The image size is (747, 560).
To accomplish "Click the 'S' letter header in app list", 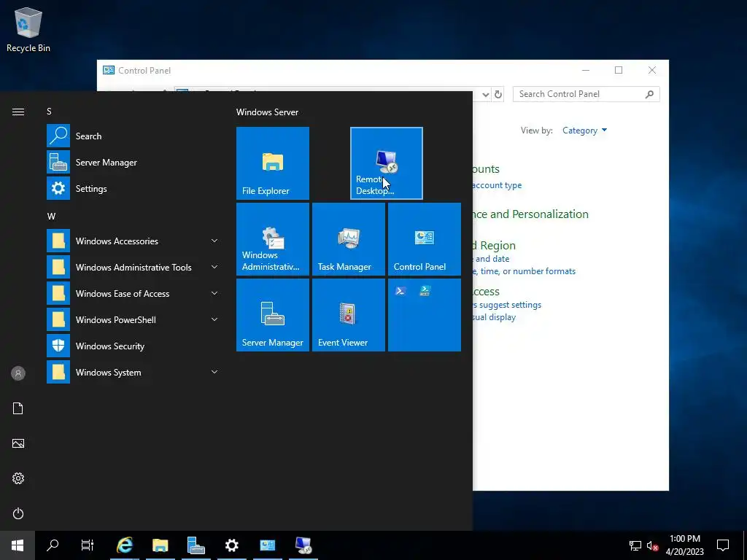I will (x=49, y=112).
